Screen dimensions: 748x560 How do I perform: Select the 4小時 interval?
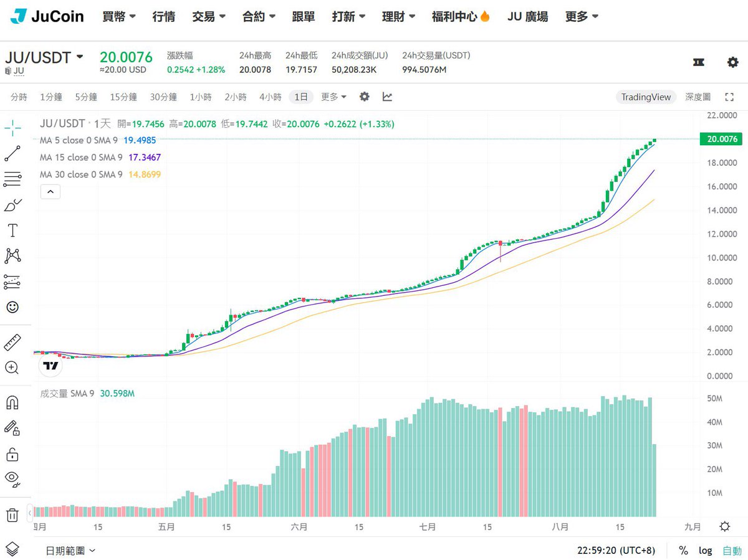click(271, 97)
